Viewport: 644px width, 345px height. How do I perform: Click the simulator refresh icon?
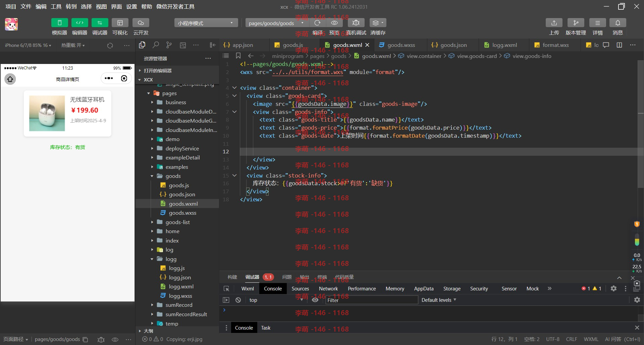110,45
